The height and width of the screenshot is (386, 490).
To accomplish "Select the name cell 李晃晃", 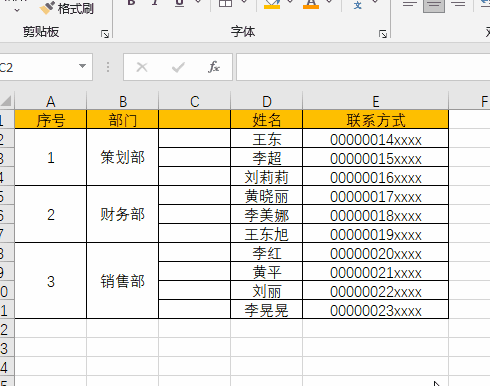I will pyautogui.click(x=267, y=309).
